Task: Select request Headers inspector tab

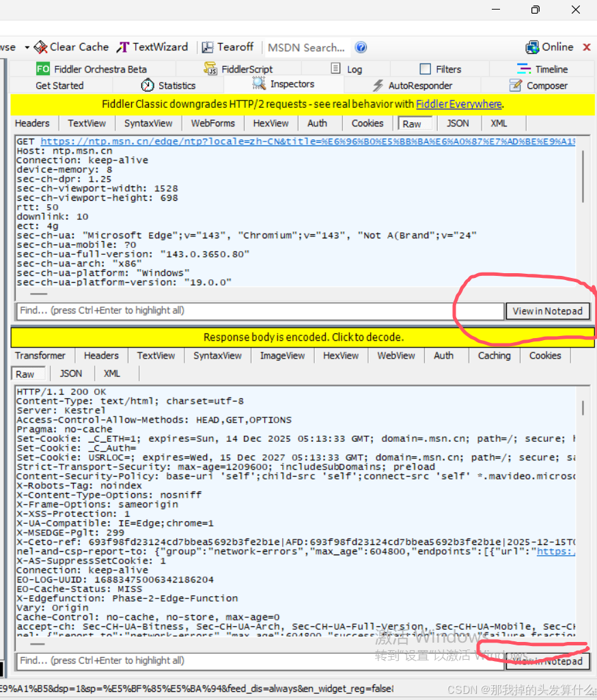Action: pyautogui.click(x=32, y=123)
